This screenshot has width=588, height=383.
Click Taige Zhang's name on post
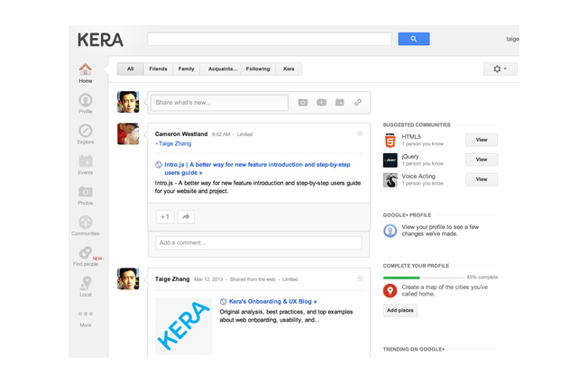click(x=172, y=278)
